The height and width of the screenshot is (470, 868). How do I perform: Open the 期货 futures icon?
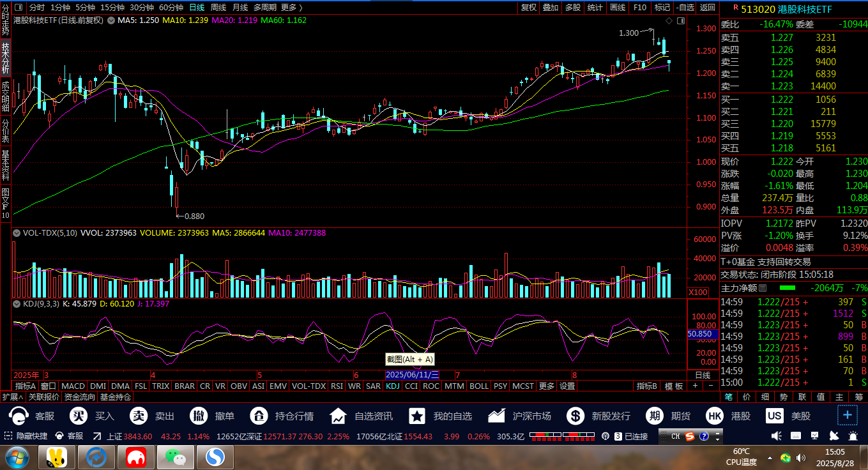tap(655, 416)
